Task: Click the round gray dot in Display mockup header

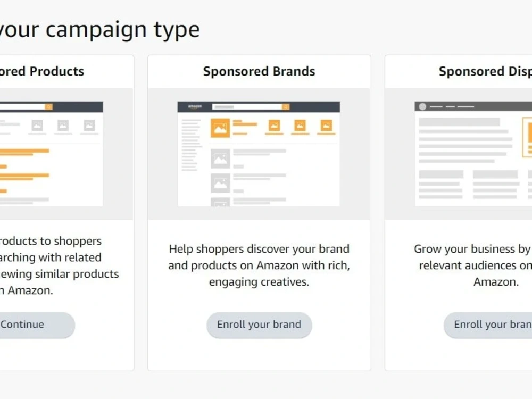Action: click(422, 106)
